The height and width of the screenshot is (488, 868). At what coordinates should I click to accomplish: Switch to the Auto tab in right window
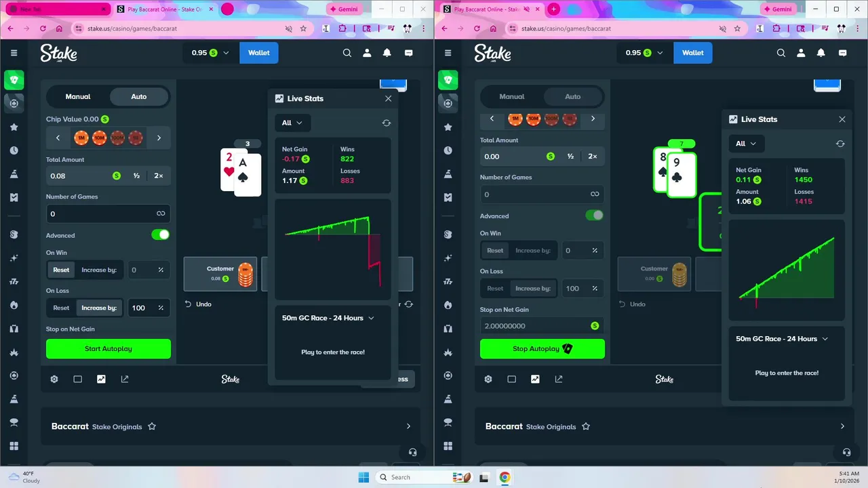click(x=573, y=96)
